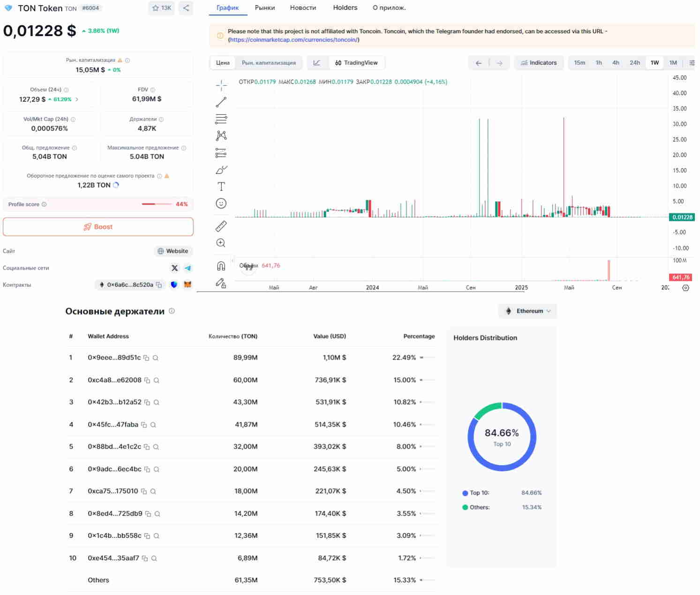This screenshot has width=700, height=595.
Task: Click the redo forward arrow above chart
Action: (x=500, y=63)
